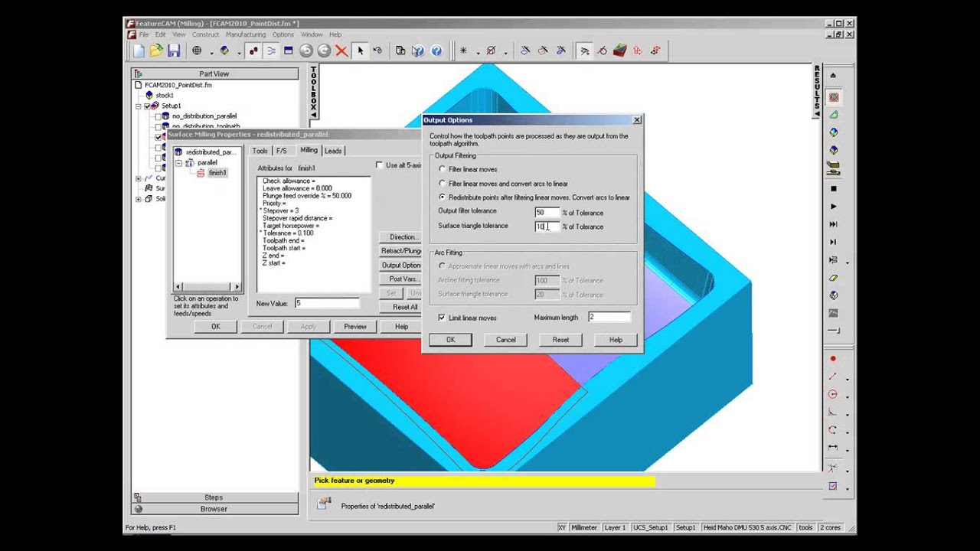Image resolution: width=980 pixels, height=551 pixels.
Task: Create a new document from the toolbar
Action: [139, 51]
